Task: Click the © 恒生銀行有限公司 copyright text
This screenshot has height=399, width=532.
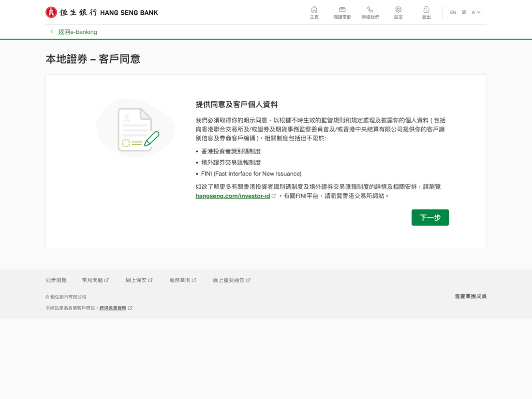Action: coord(66,297)
